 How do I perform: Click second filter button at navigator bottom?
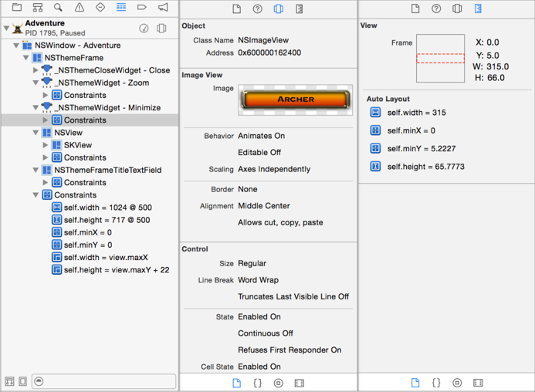tap(23, 381)
